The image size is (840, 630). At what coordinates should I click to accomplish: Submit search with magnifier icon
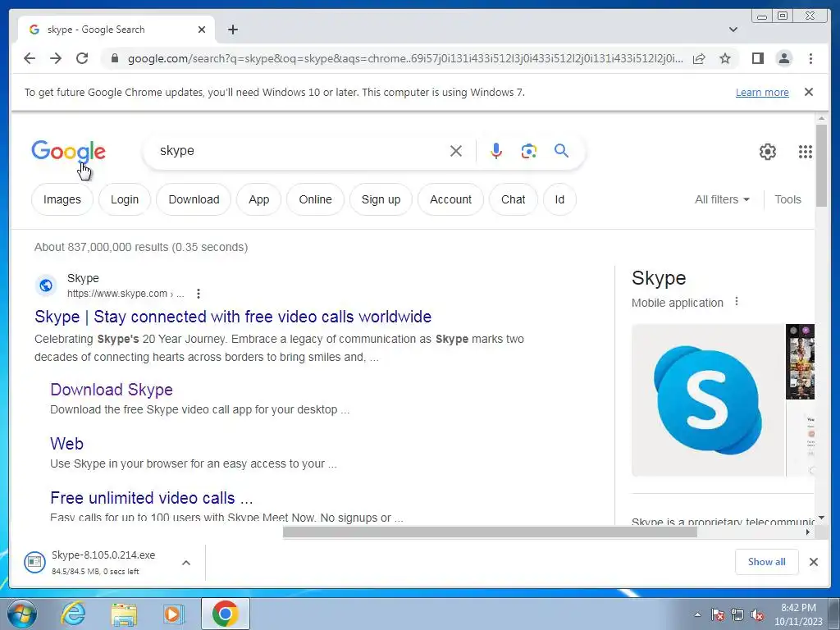(x=561, y=151)
